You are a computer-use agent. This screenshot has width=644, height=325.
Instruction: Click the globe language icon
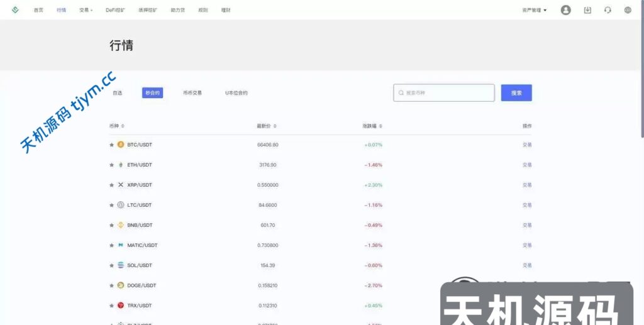tap(628, 10)
